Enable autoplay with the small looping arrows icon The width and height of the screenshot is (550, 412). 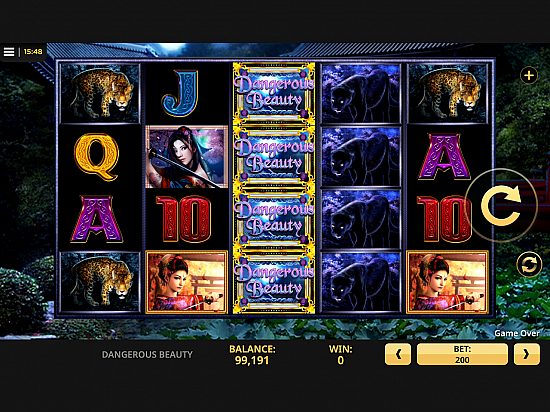click(529, 264)
